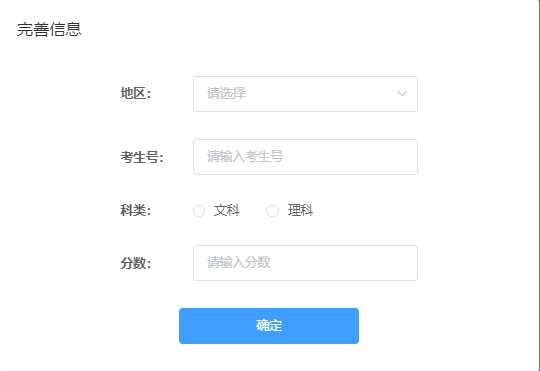Image resolution: width=540 pixels, height=371 pixels.
Task: Focus the 分数 input field
Action: (305, 263)
